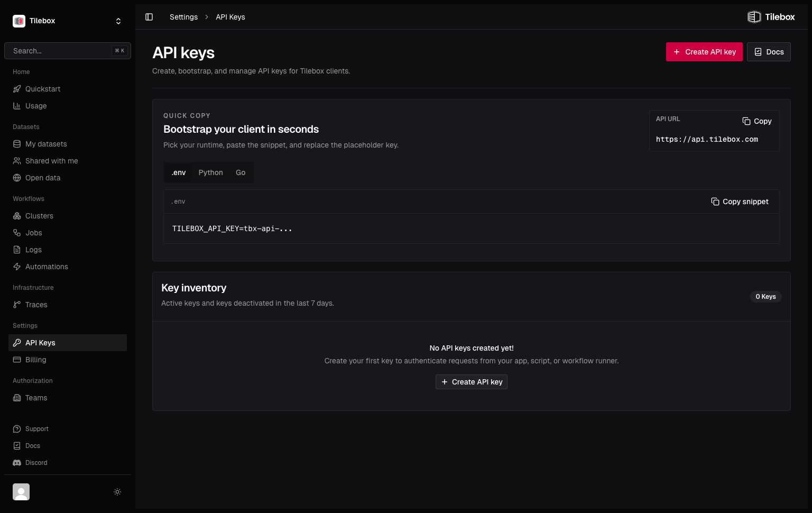Click the Open data globe icon
Image resolution: width=812 pixels, height=513 pixels.
[17, 178]
